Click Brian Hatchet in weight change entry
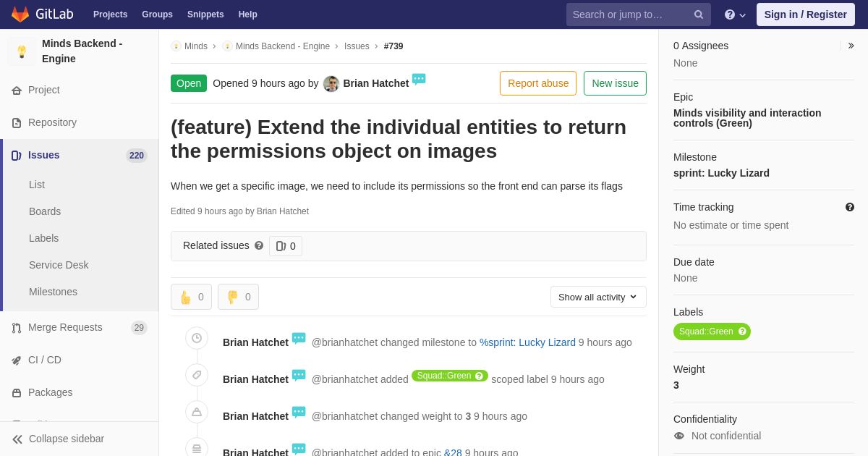Image resolution: width=868 pixels, height=456 pixels. coord(255,416)
